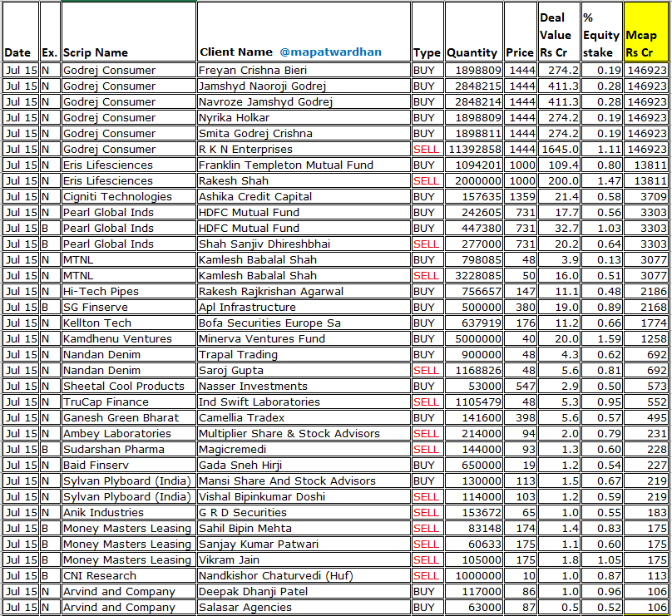Select quantity 5000000 cell
Viewport: 672px width, 616px height.
pyautogui.click(x=473, y=339)
